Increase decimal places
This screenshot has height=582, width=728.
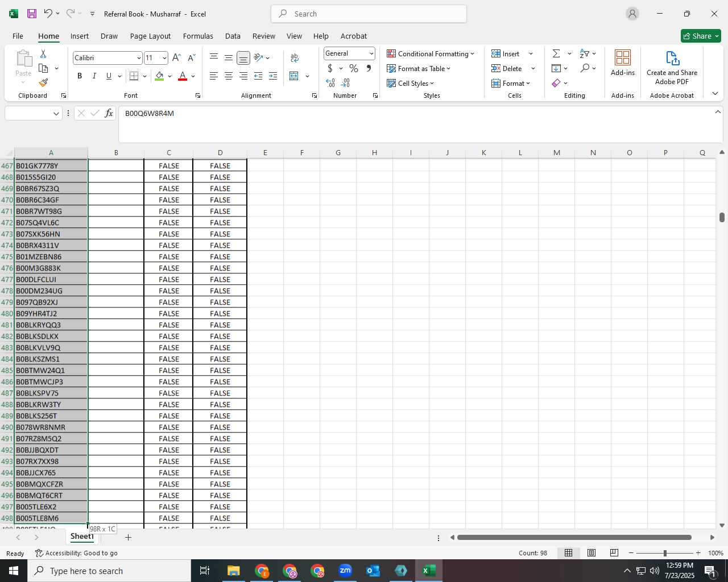coord(330,83)
